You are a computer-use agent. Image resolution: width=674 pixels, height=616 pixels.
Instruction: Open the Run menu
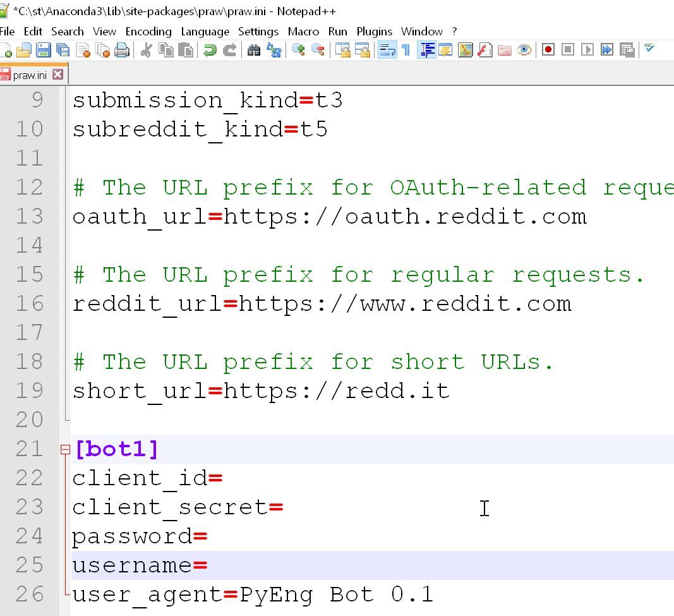coord(337,31)
